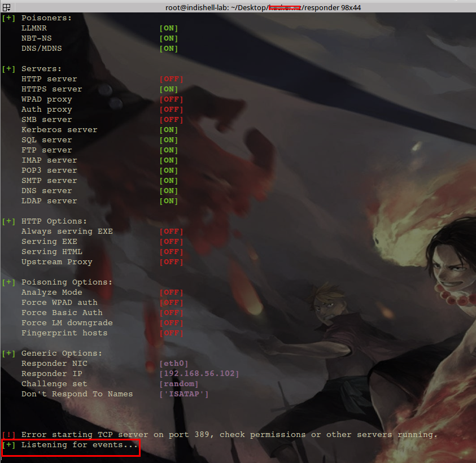Click the [+] marker beside Poisoners

coord(8,18)
